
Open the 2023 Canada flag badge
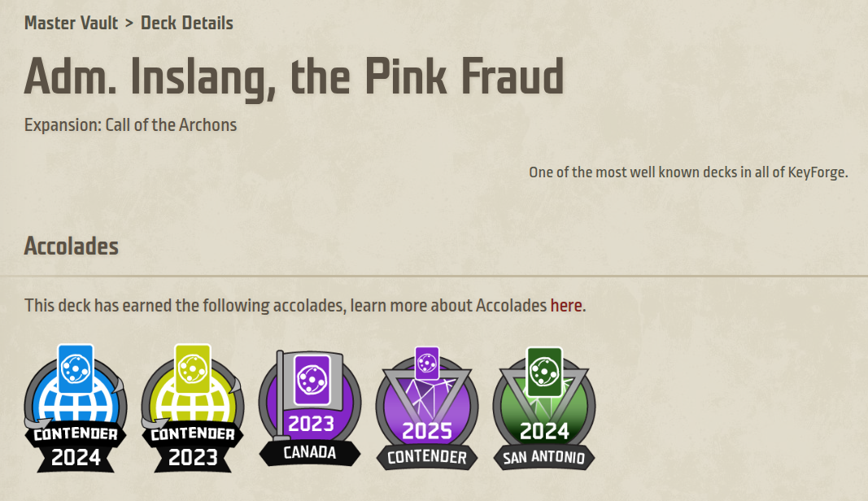pos(310,411)
